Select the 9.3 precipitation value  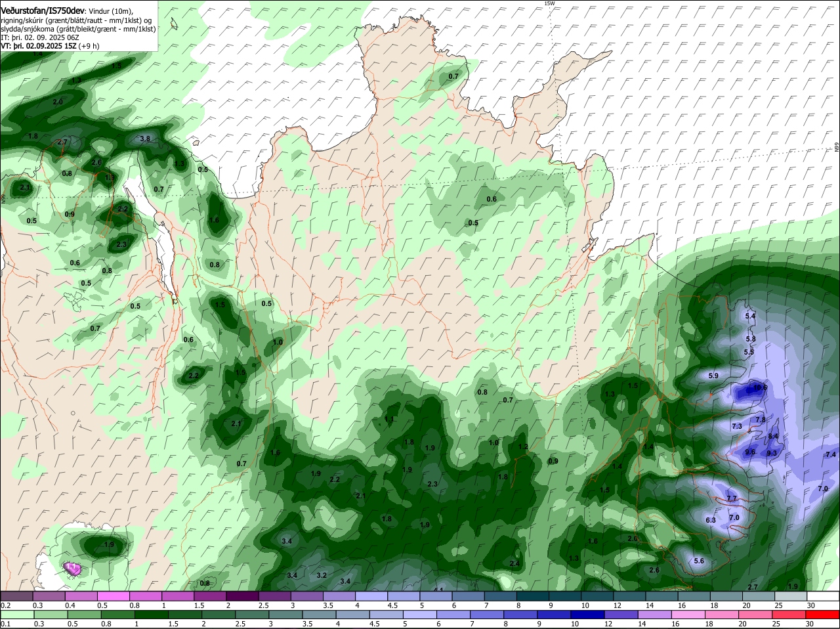772,453
